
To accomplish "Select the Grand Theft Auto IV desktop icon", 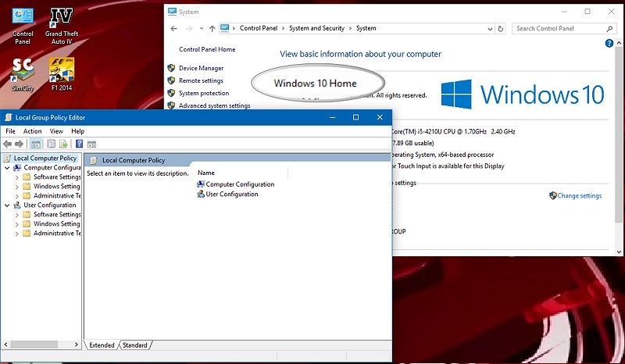I will 62,27.
